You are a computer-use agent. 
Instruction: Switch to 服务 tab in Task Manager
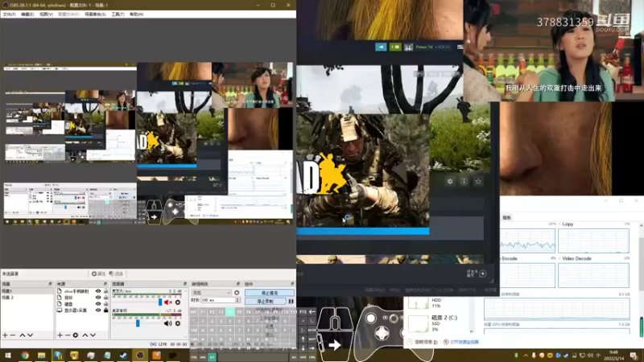tap(506, 217)
